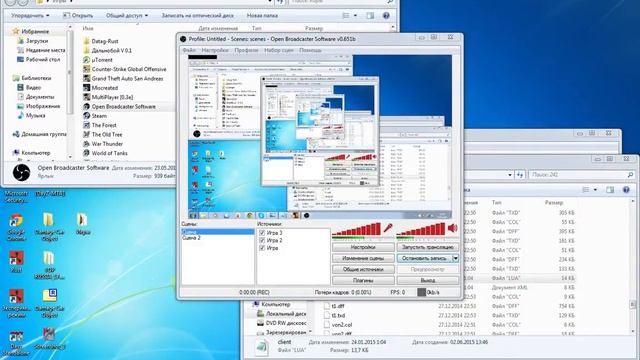
Task: Open the arrow next to Остановить запись
Action: 456,258
